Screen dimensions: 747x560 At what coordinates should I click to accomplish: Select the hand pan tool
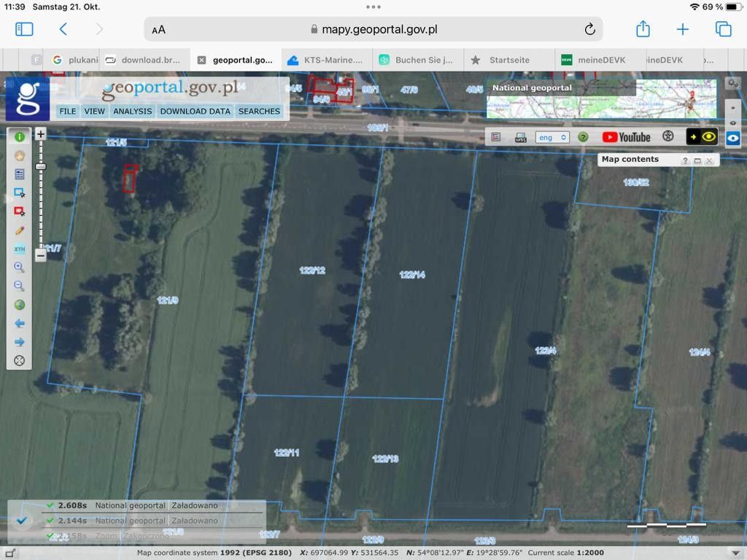(20, 155)
